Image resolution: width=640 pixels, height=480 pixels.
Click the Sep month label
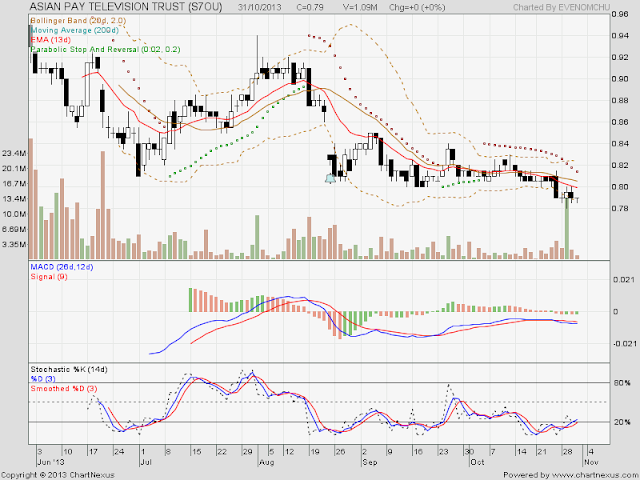pyautogui.click(x=369, y=462)
